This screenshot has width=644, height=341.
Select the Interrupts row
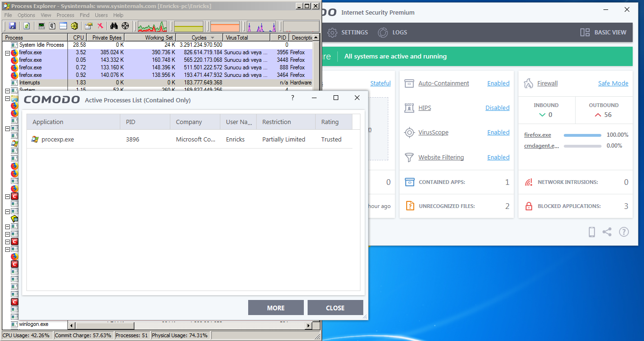[158, 83]
